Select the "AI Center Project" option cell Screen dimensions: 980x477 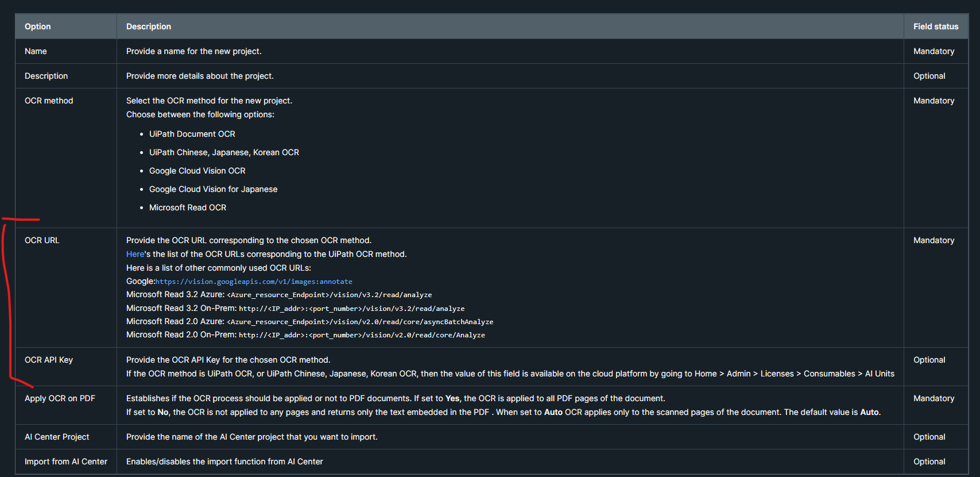(57, 437)
